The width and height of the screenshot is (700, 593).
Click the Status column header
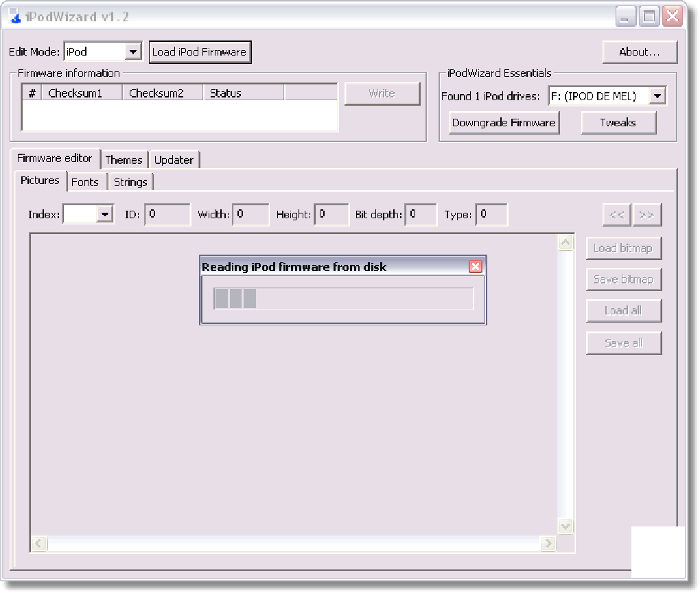244,93
